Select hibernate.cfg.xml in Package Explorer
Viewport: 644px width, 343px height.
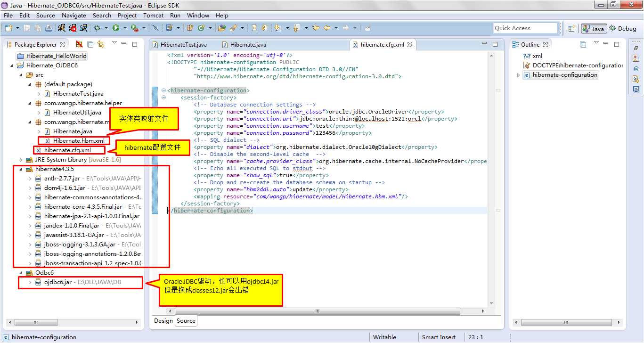67,150
